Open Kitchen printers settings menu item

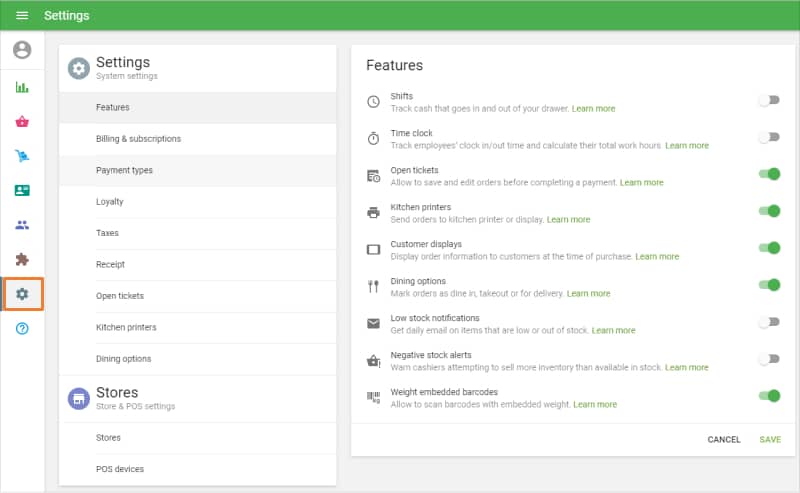(197, 327)
